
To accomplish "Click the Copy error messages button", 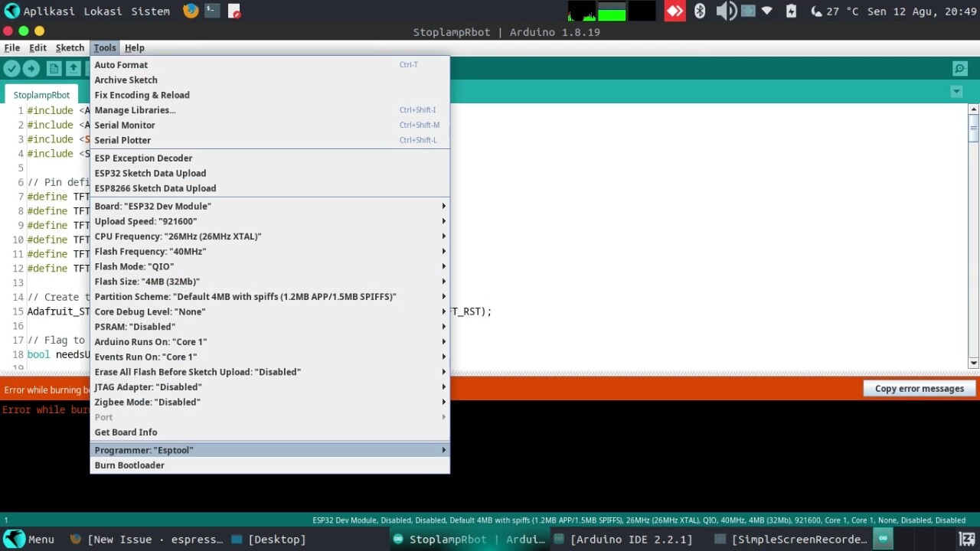I will 920,389.
